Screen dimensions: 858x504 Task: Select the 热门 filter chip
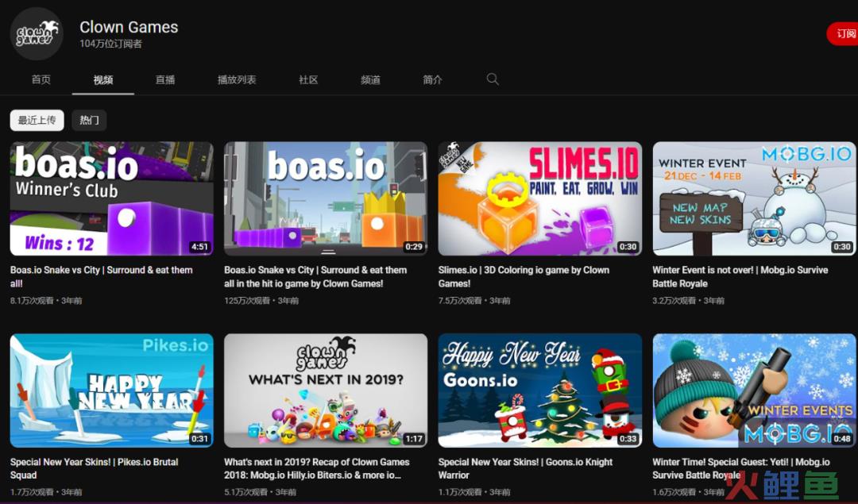89,121
